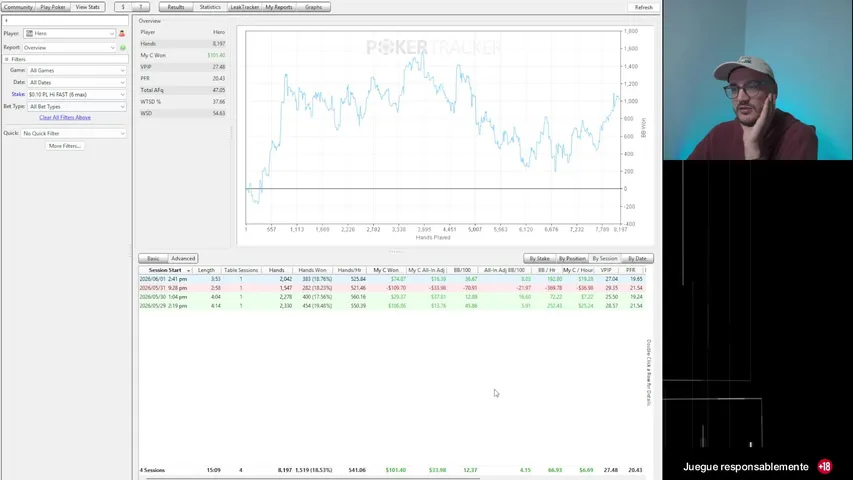
Task: Open the Community tab
Action: point(18,7)
